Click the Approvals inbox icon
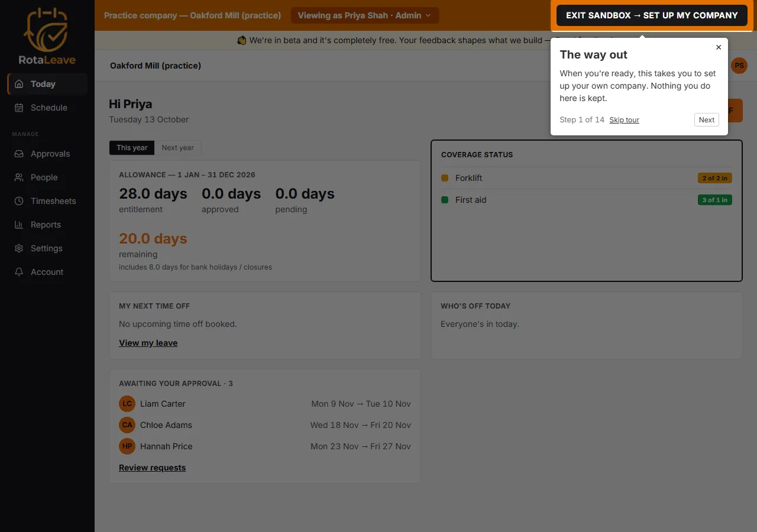Image resolution: width=757 pixels, height=532 pixels. (x=19, y=154)
